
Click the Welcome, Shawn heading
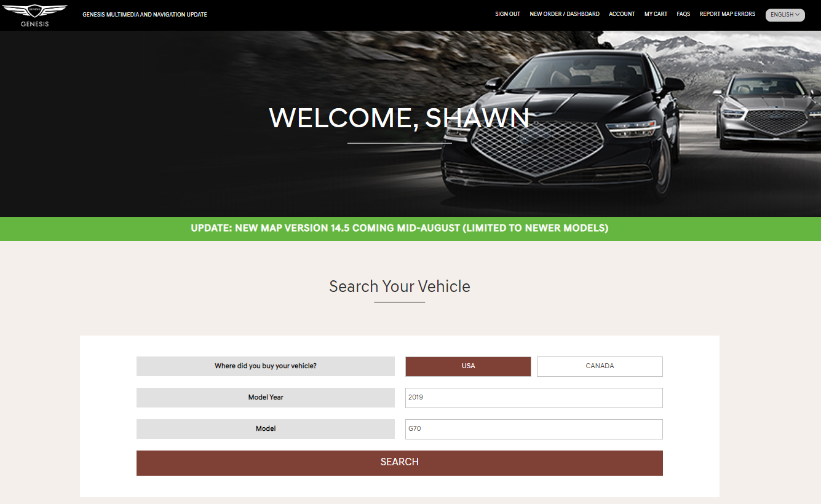click(400, 118)
